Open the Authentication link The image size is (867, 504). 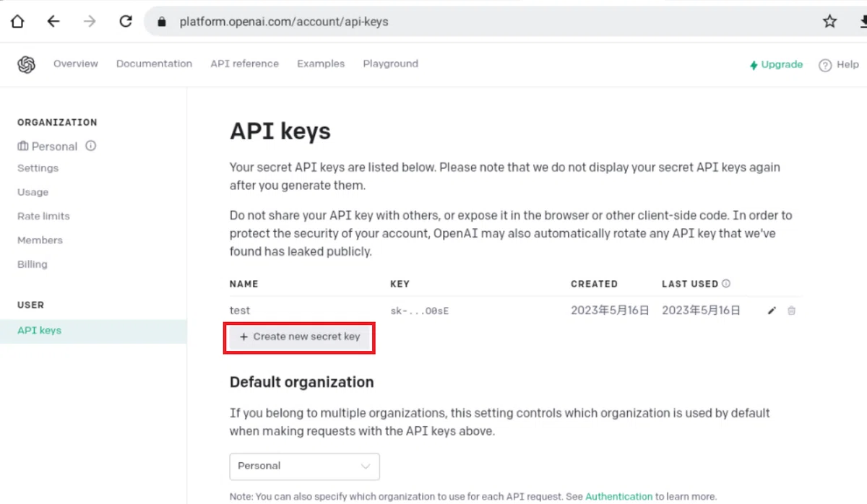[618, 497]
